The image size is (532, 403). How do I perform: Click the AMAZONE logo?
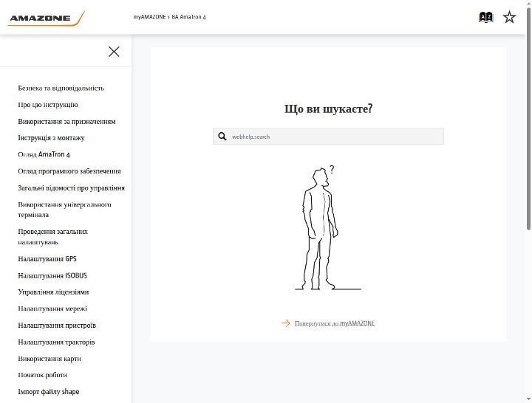coord(46,18)
